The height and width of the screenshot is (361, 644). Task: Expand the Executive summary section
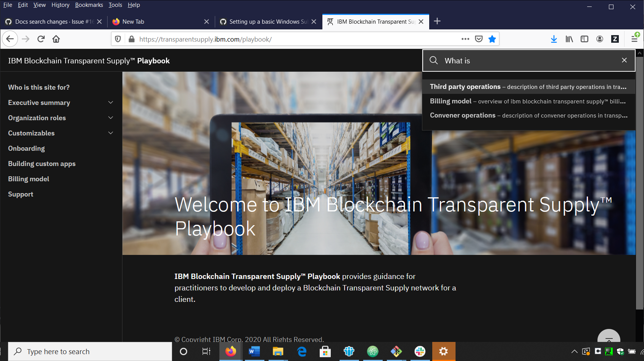coord(111,102)
